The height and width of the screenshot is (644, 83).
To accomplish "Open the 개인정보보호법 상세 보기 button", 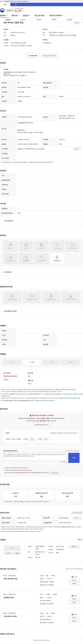I will point(41,425).
